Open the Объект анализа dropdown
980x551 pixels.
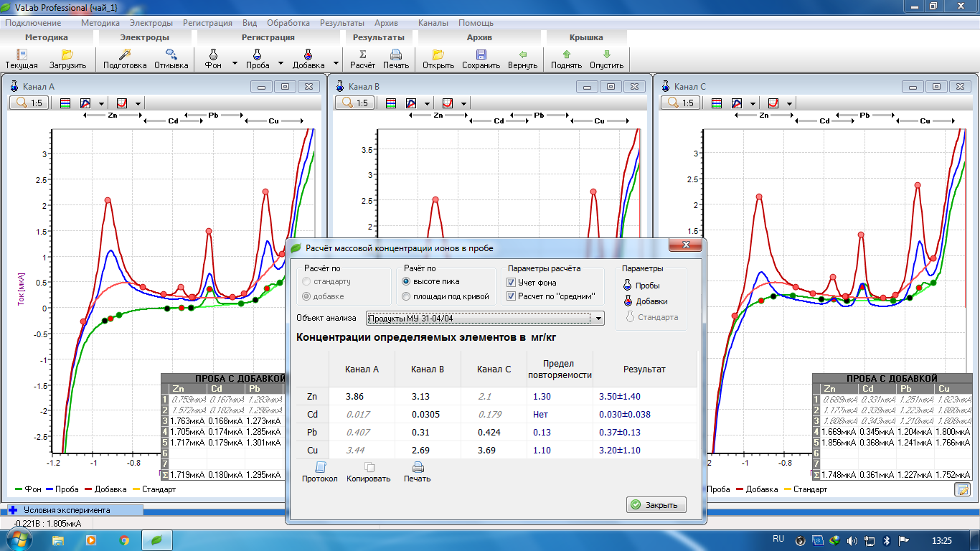coord(485,319)
